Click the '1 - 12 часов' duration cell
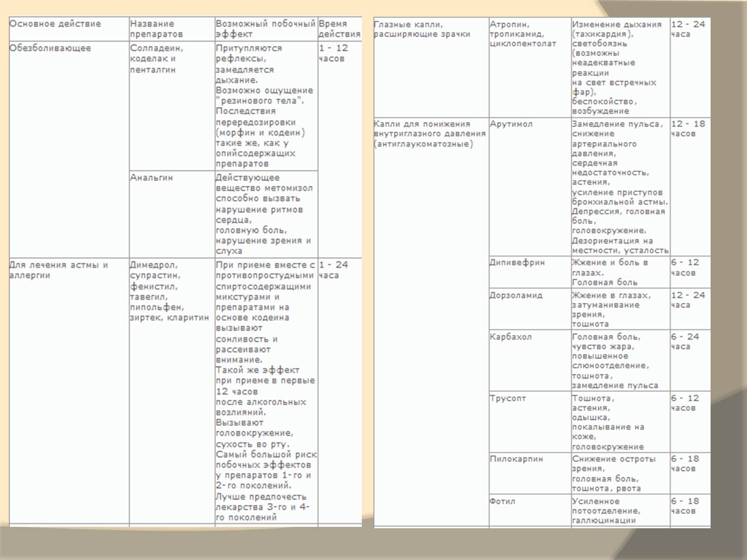Screen dimensions: 747x560 340,149
